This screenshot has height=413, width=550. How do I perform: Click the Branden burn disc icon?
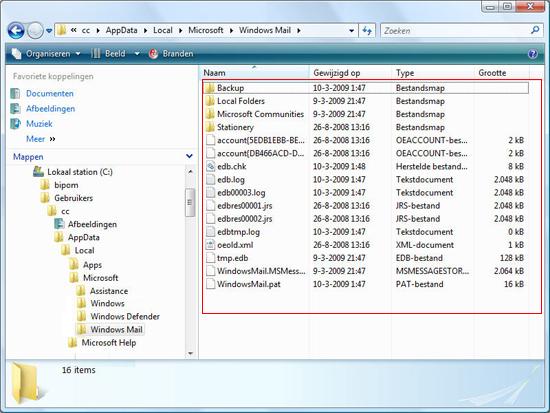point(153,54)
